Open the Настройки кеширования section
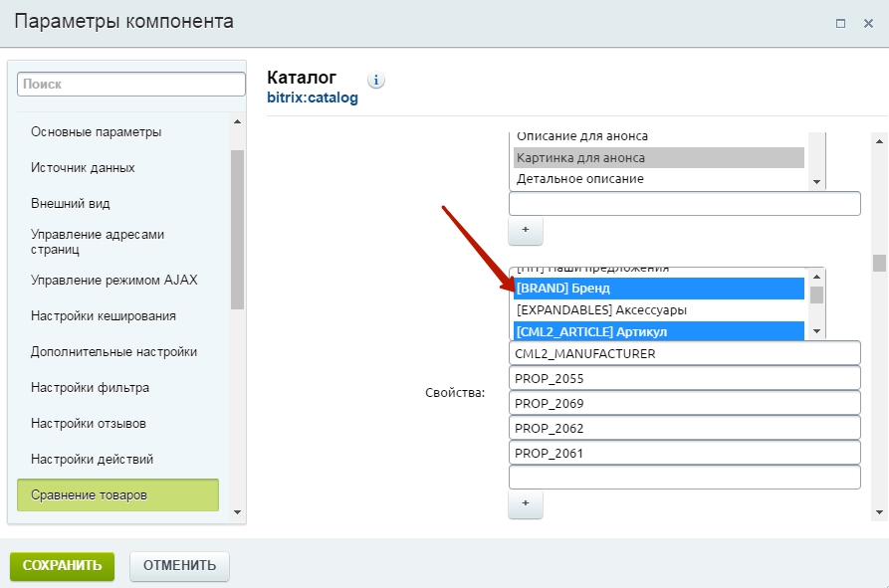889x588 pixels. [104, 315]
